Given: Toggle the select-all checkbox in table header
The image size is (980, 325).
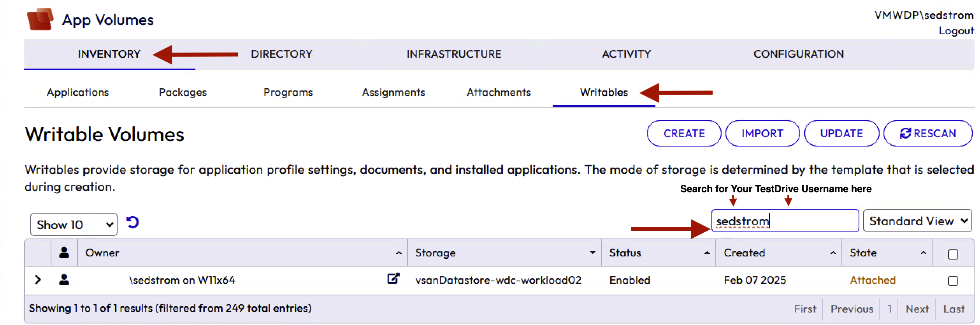Looking at the screenshot, I should point(953,254).
